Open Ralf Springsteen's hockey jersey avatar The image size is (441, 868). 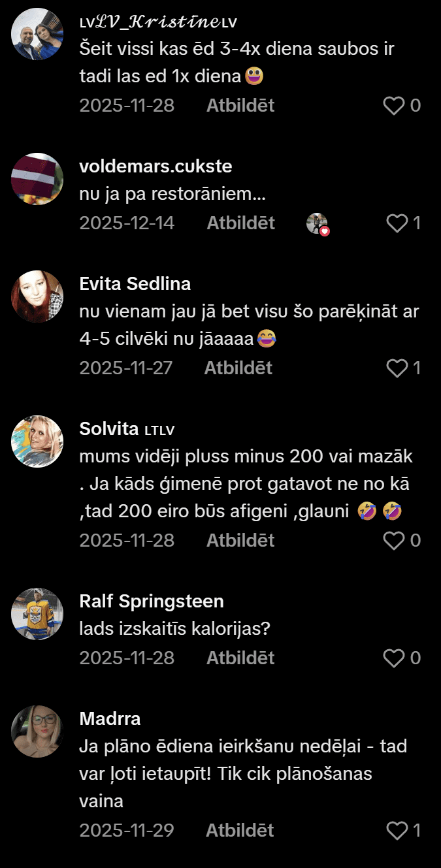[38, 613]
